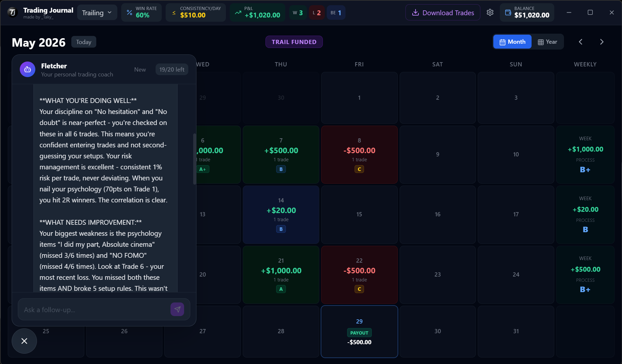Select day 10 in the calendar
Image resolution: width=622 pixels, height=364 pixels.
pyautogui.click(x=516, y=154)
